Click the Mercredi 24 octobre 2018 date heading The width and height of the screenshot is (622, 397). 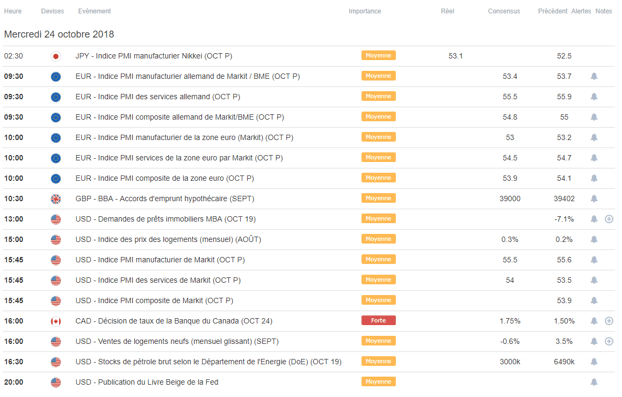[59, 35]
